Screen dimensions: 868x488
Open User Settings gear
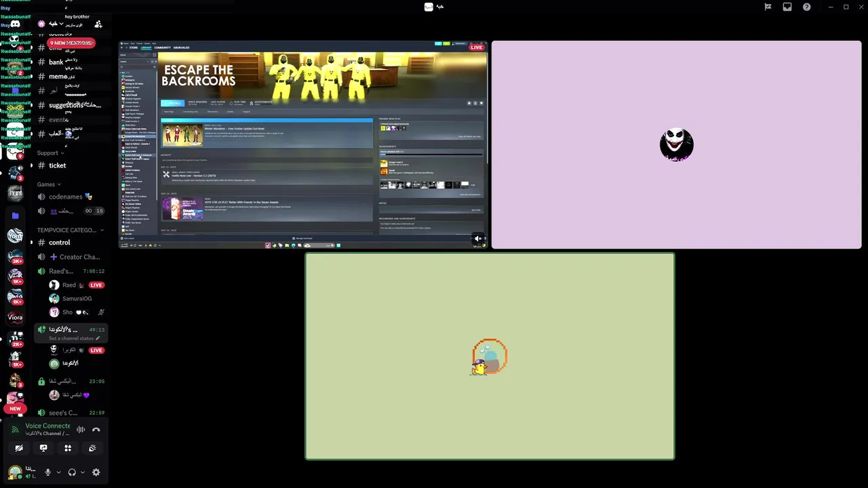click(96, 472)
